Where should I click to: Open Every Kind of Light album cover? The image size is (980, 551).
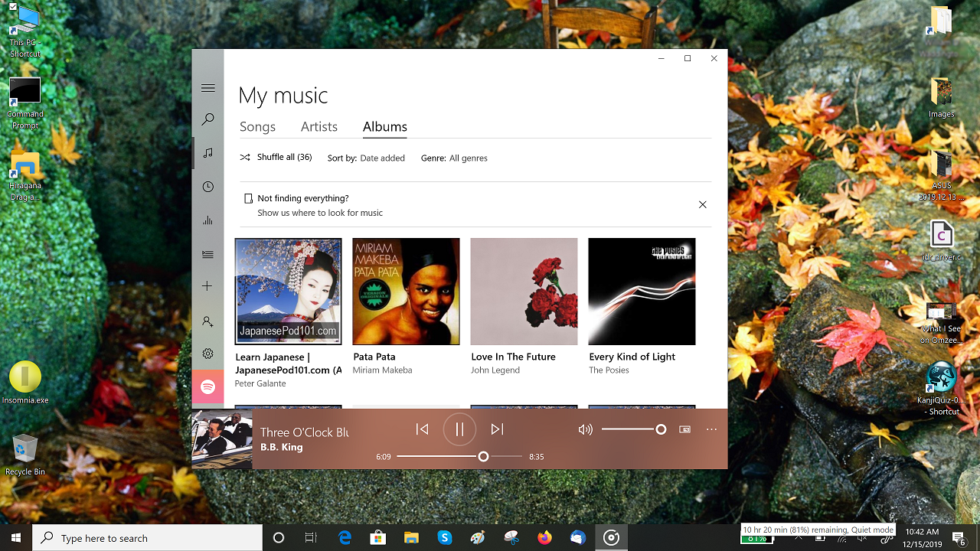coord(642,292)
